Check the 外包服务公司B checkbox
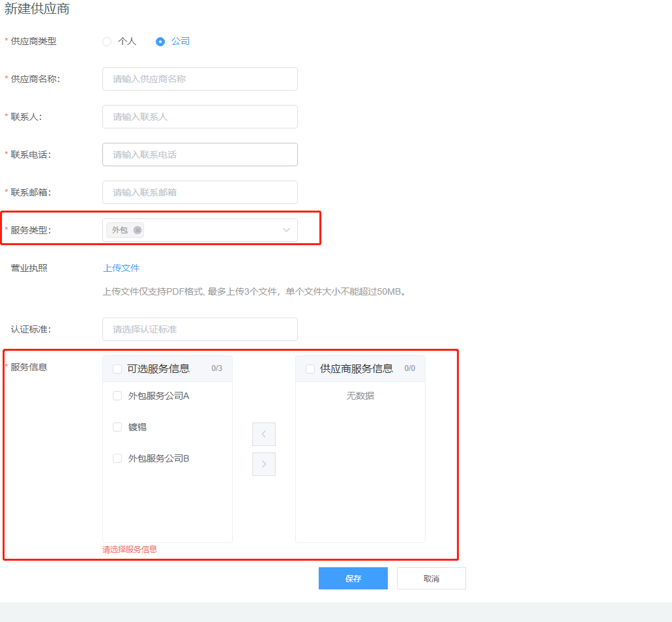Image resolution: width=672 pixels, height=622 pixels. [x=117, y=458]
